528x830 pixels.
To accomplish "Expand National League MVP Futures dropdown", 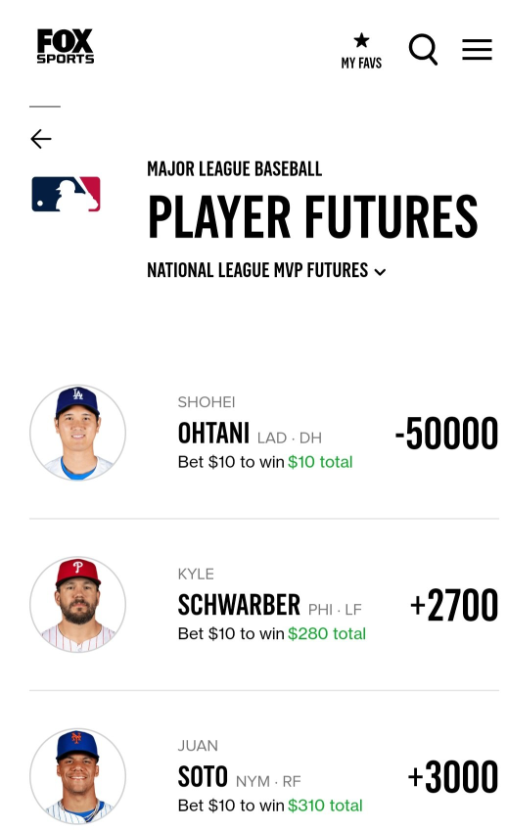I will pyautogui.click(x=266, y=270).
